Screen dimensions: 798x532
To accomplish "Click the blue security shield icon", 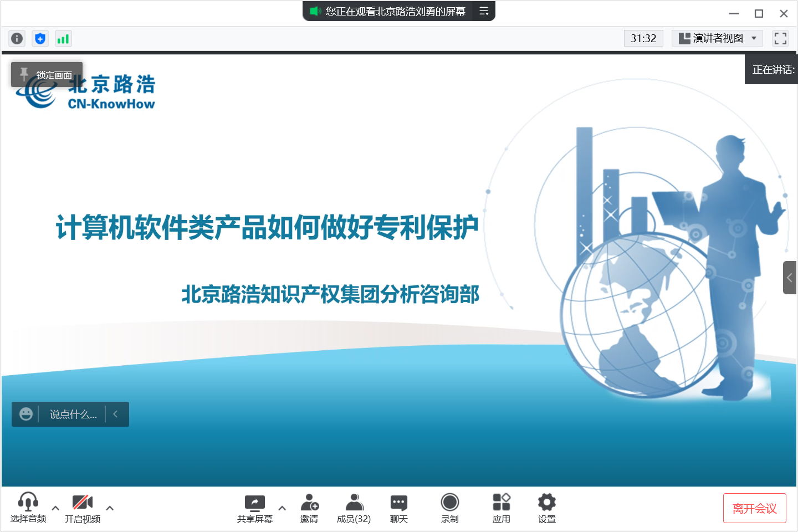I will pyautogui.click(x=40, y=38).
